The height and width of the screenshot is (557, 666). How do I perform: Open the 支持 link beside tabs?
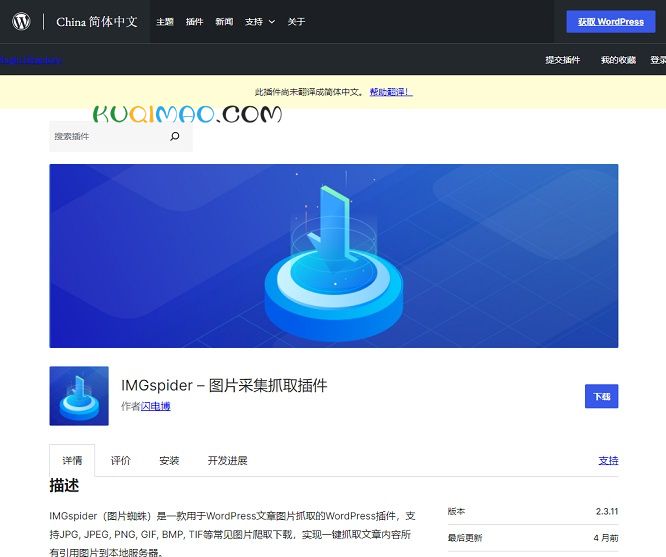tap(608, 460)
